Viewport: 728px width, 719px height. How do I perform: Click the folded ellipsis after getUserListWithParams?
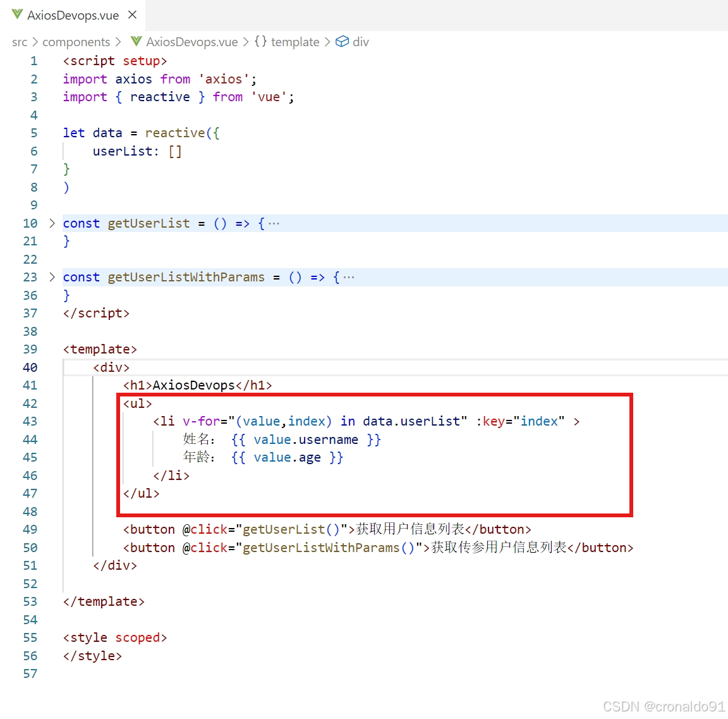(x=349, y=278)
